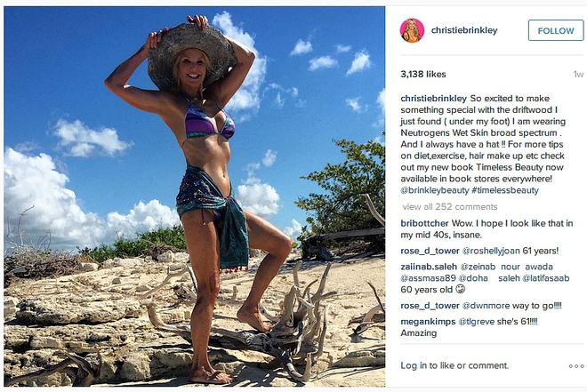Screen dimensions: 587x392
Task: Follow the christiebrinkley account
Action: tap(556, 31)
